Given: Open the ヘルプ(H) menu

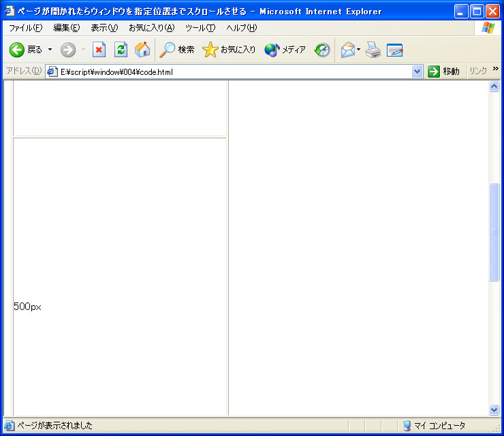Looking at the screenshot, I should pyautogui.click(x=241, y=28).
